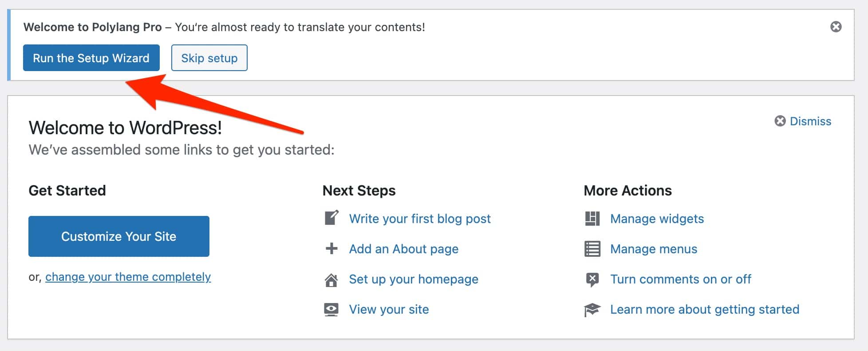
Task: View your site from Next Steps
Action: point(389,309)
